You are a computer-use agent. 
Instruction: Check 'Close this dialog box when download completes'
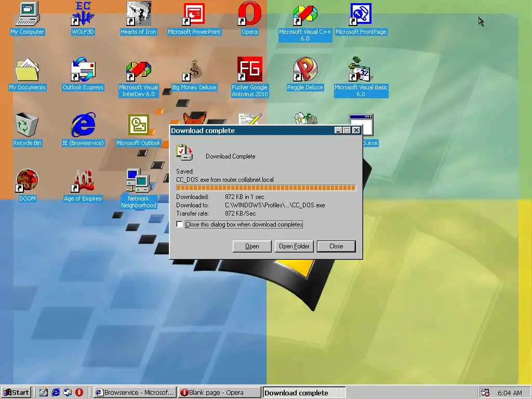click(x=179, y=224)
